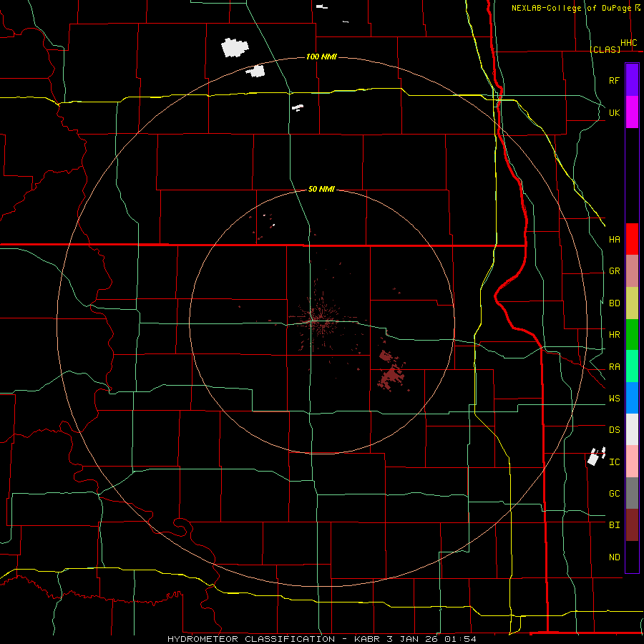Viewport: 644px width, 644px height.
Task: Click the large white dry snow patch north
Action: [x=235, y=47]
